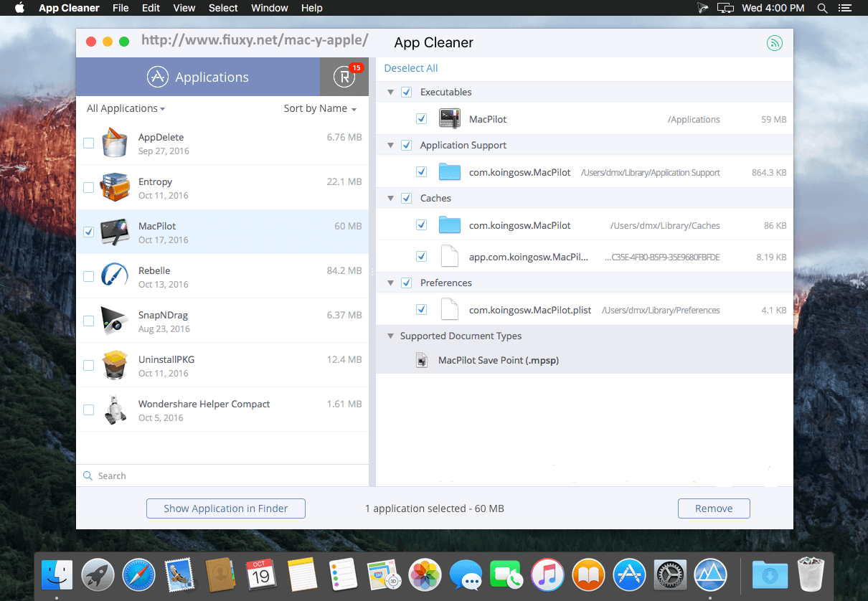The height and width of the screenshot is (601, 868).
Task: Click the Rebelle app icon
Action: (x=115, y=276)
